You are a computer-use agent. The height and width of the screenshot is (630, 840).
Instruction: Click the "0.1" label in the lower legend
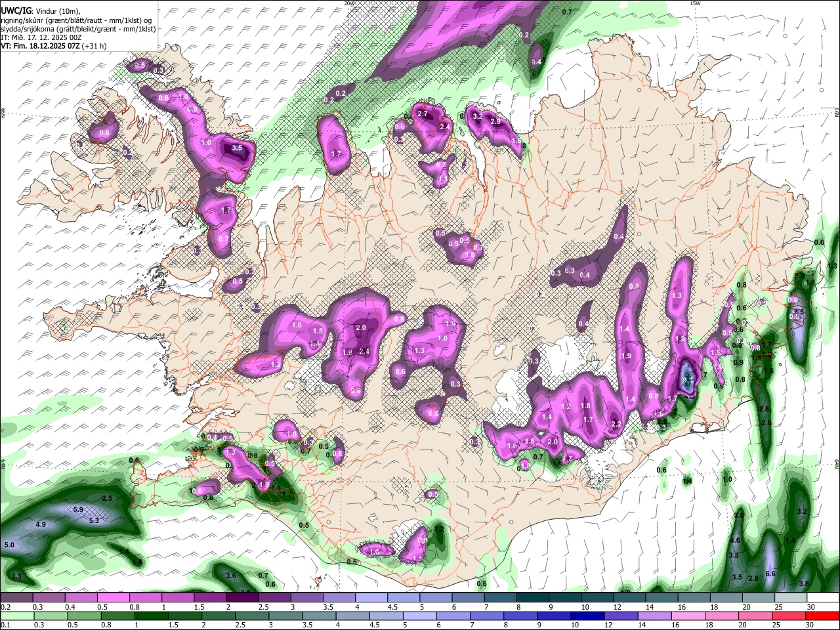point(5,625)
